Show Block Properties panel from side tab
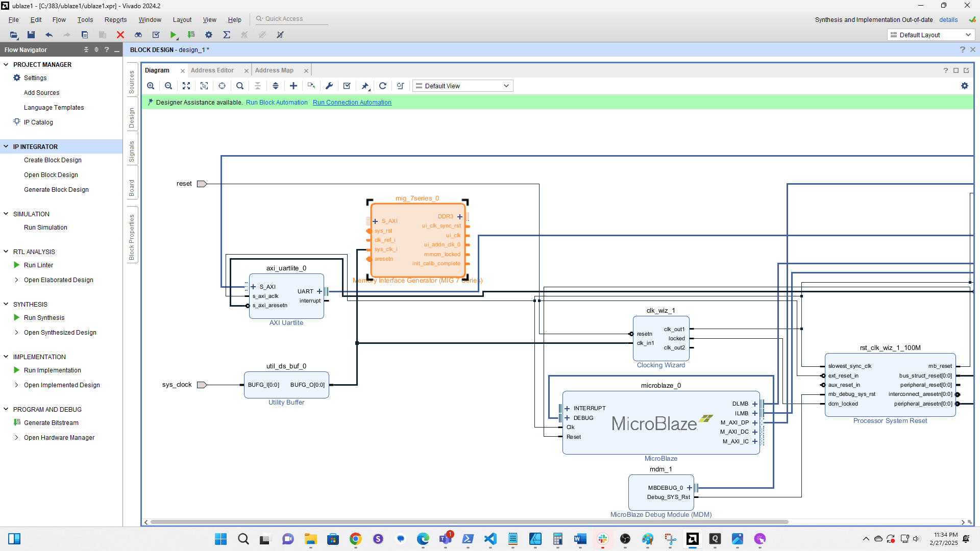Screen dimensions: 980x551 (x=132, y=235)
